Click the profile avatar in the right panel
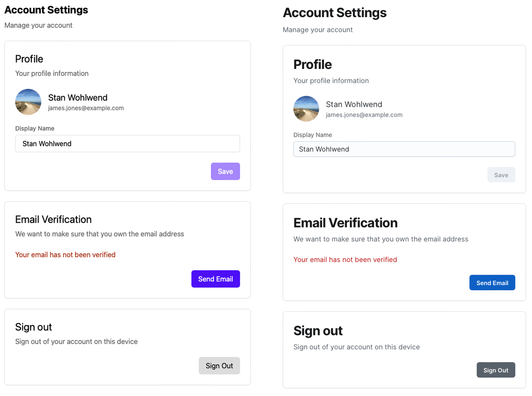 [306, 109]
